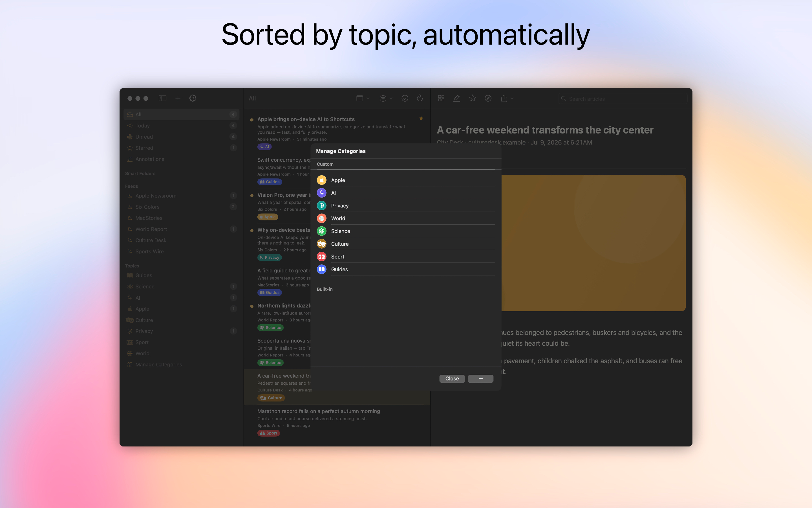Click the Smart Folders section header
Screen dimensions: 812x508
click(x=140, y=174)
